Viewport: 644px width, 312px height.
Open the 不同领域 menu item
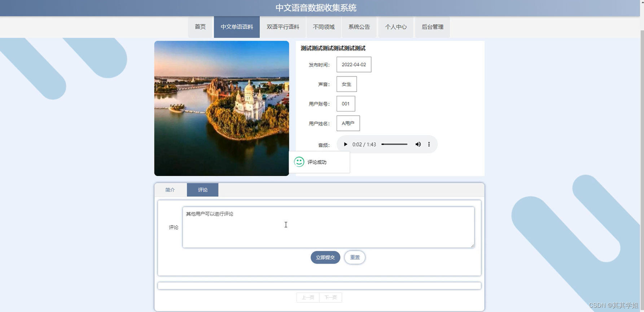tap(324, 27)
